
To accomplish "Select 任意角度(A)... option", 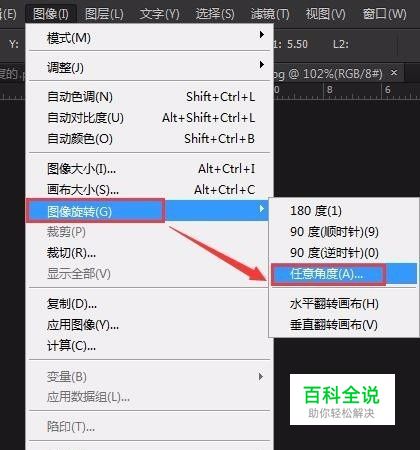I will pos(343,274).
